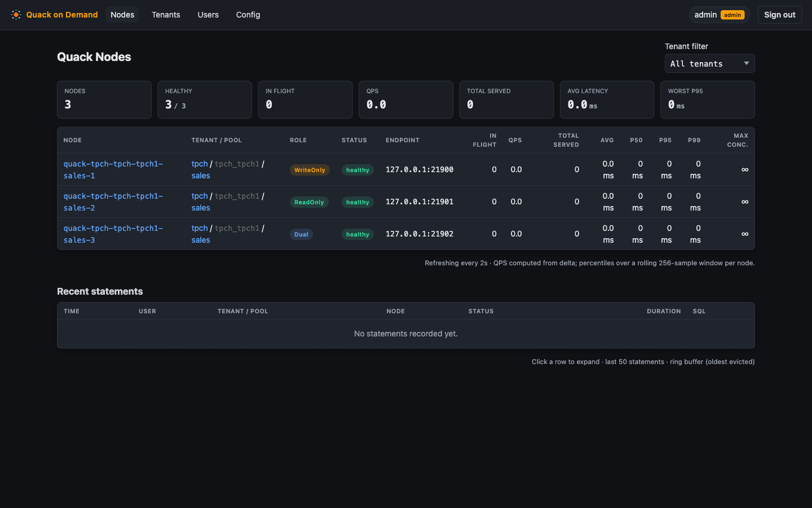The width and height of the screenshot is (812, 508).
Task: Click the QPS summary card
Action: coord(406,100)
